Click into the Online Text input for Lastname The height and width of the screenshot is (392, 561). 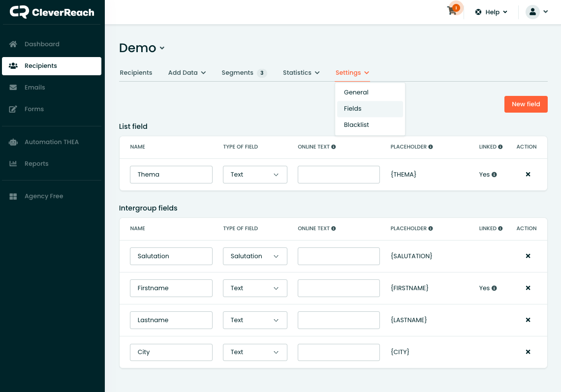tap(339, 320)
